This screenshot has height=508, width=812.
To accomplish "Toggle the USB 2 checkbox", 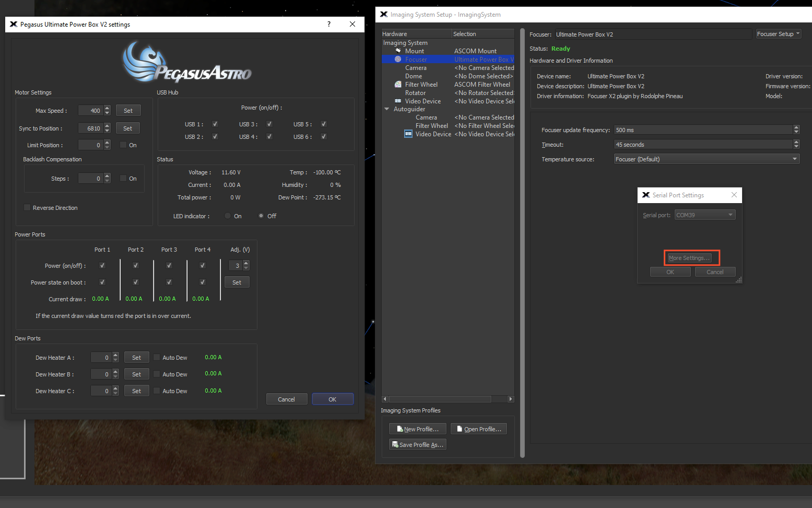I will [x=215, y=136].
